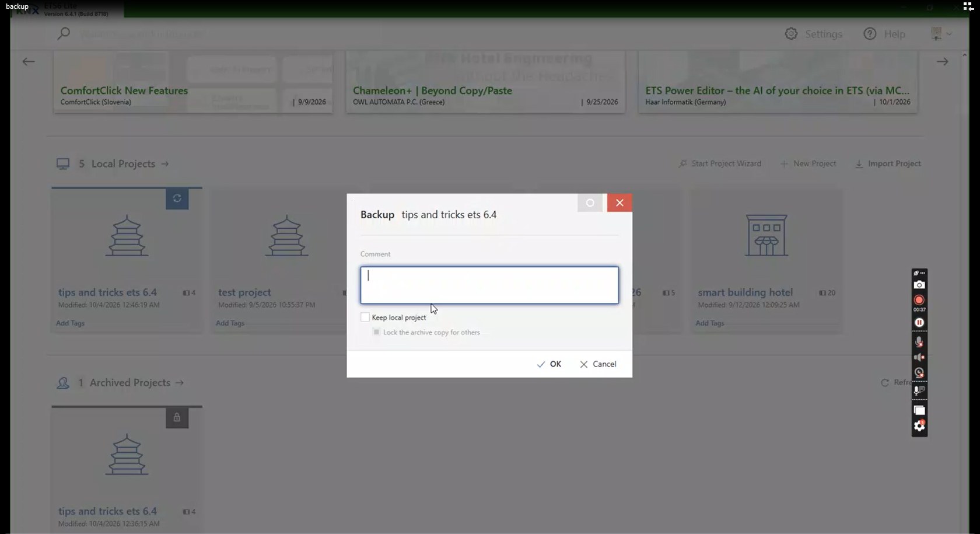Screen dimensions: 980x534
Task: Open the recorder settings gear
Action: point(919,426)
